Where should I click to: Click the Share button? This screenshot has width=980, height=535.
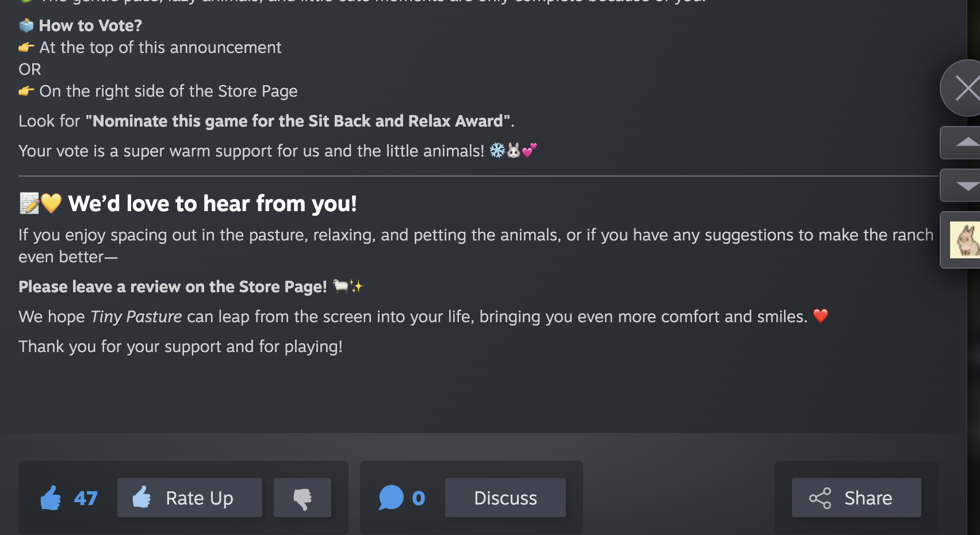856,498
